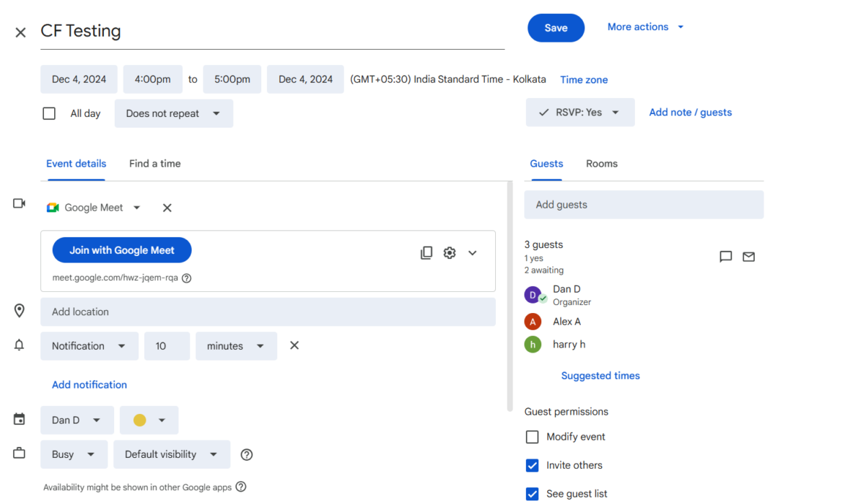Remove the Google Meet conferencing
The image size is (866, 504).
point(167,208)
